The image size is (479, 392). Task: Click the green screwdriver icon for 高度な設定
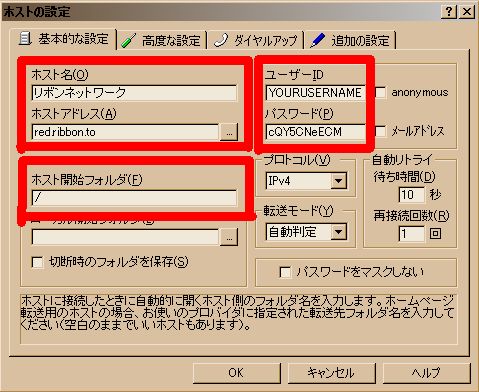coord(128,41)
